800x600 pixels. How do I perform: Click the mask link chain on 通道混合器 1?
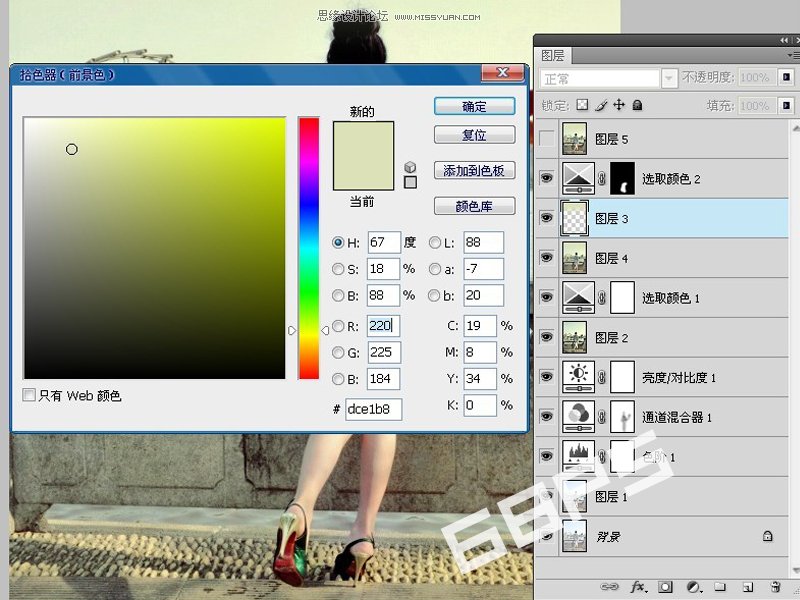[x=602, y=417]
